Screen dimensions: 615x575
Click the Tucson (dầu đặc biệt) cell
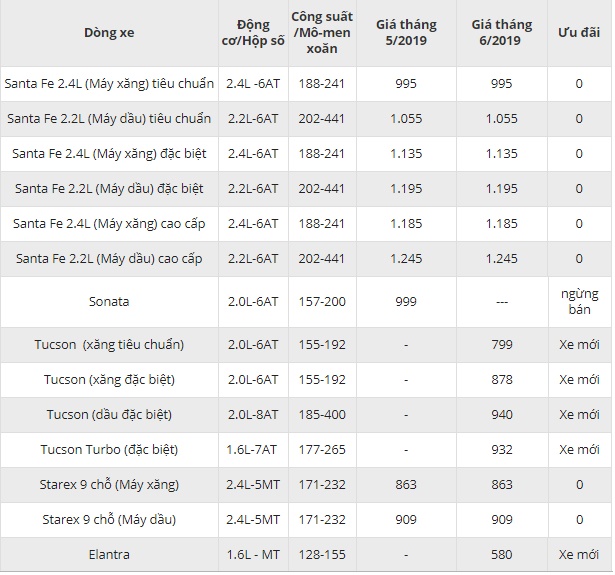[109, 415]
